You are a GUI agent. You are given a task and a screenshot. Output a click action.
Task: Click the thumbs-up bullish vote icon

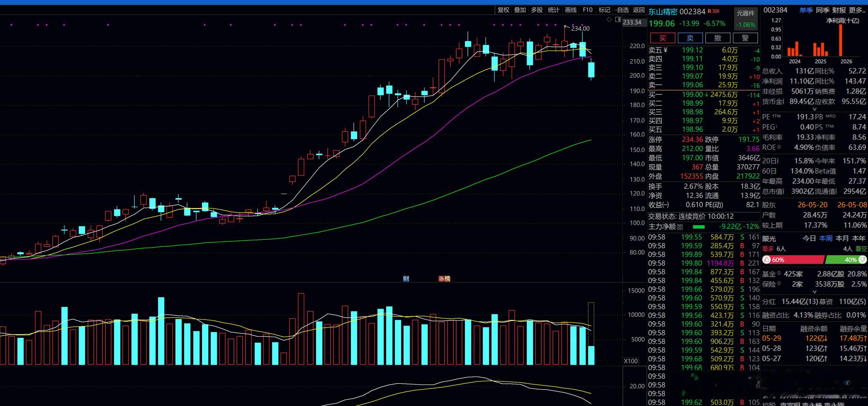[x=767, y=259]
